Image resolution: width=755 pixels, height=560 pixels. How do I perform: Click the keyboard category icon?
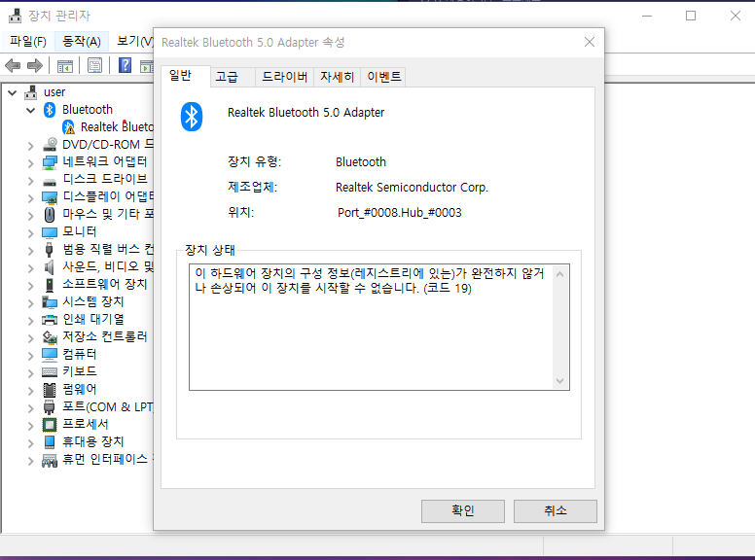tap(50, 372)
